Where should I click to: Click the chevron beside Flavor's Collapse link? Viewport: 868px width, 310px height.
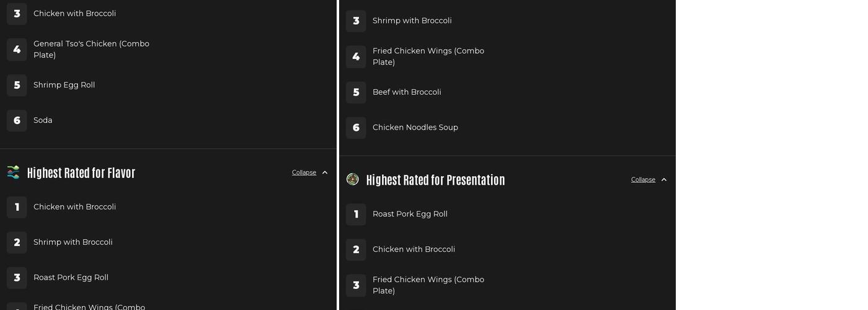(x=325, y=172)
